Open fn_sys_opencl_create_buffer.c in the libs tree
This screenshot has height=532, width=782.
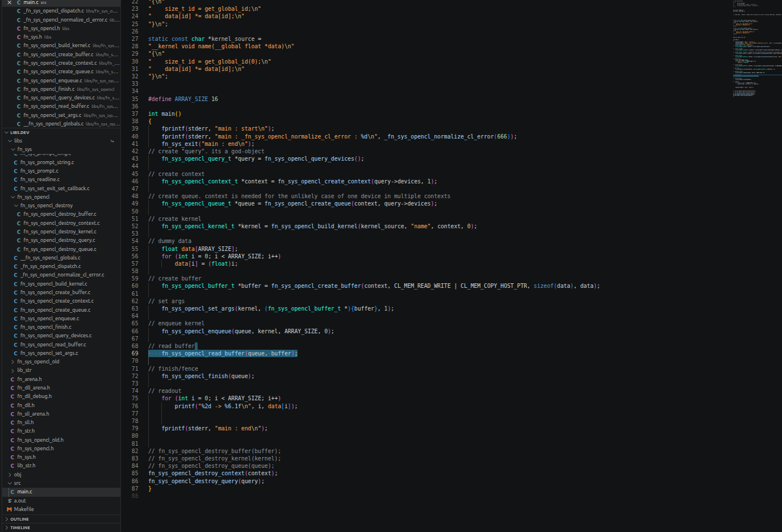tap(60, 292)
